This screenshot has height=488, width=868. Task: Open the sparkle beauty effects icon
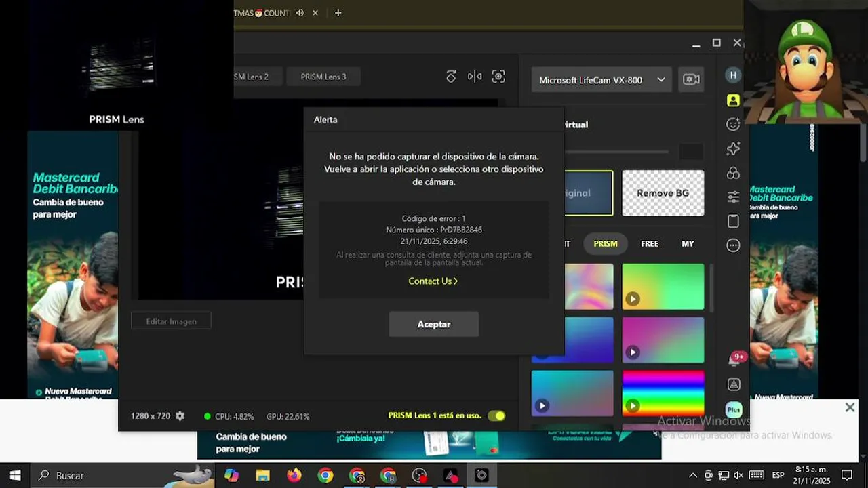pos(733,148)
